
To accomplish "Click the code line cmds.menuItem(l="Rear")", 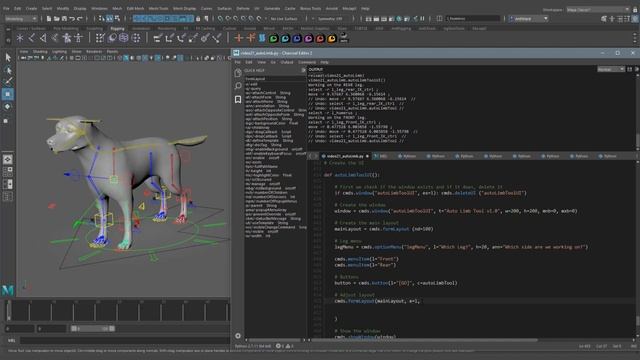I will coord(365,265).
